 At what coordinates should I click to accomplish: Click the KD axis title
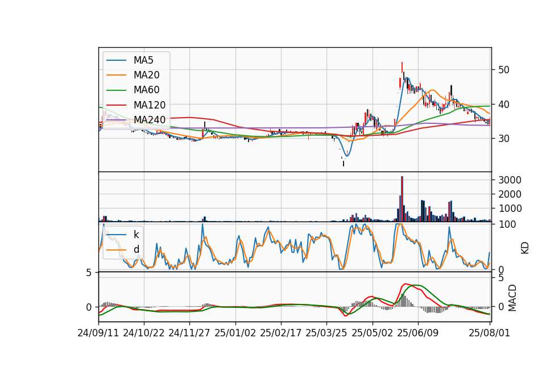(525, 248)
